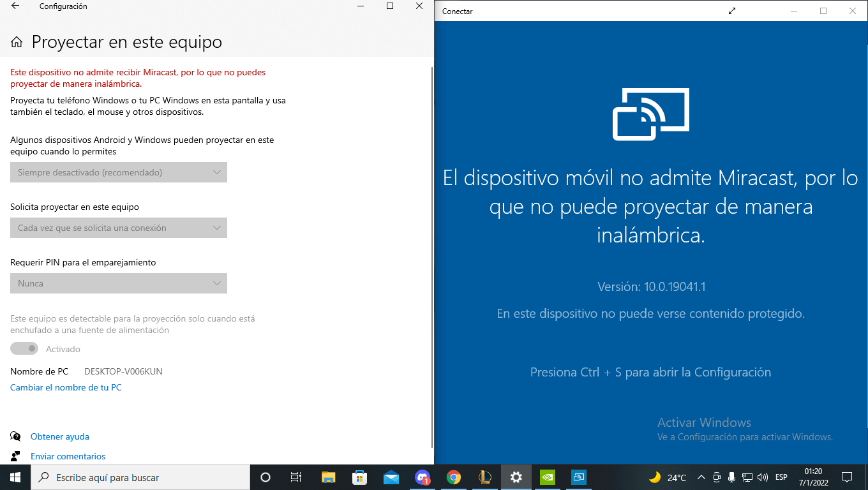Open Google Chrome from the taskbar

[x=453, y=477]
